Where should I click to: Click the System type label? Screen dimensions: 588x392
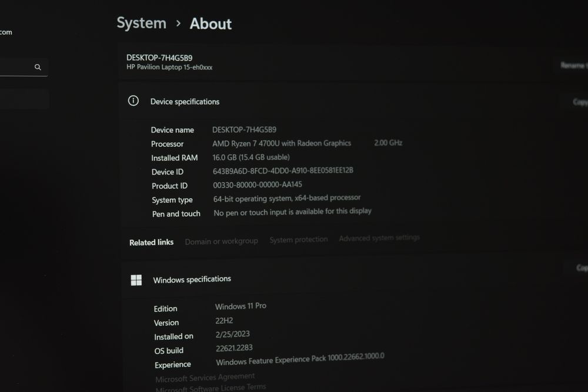click(172, 200)
